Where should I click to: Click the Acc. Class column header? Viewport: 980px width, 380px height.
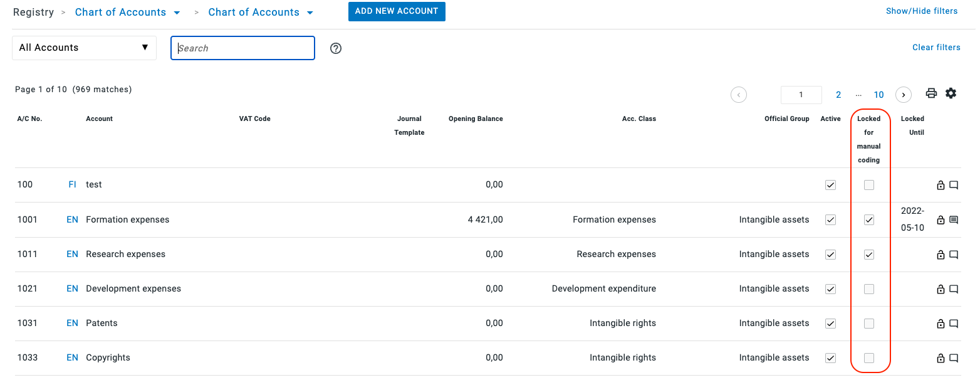[639, 119]
